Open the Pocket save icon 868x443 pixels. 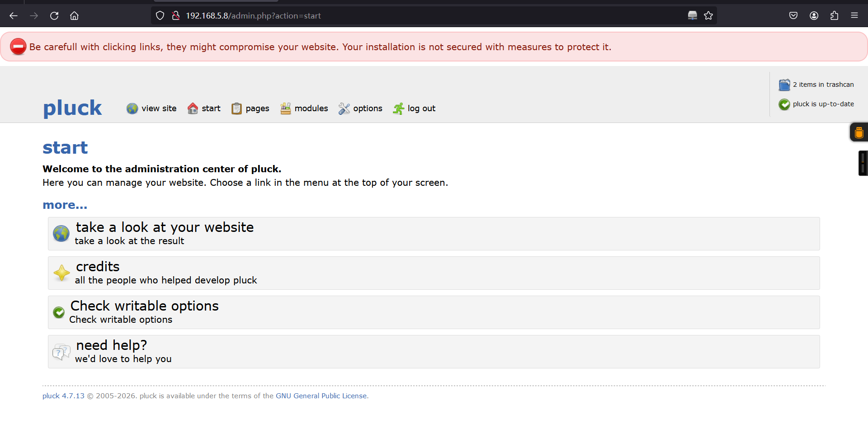coord(793,16)
